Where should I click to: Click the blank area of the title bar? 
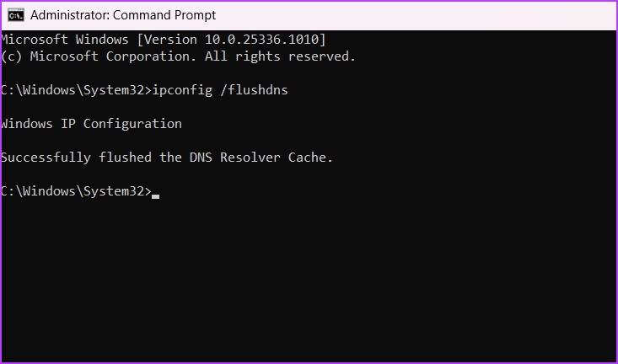click(x=414, y=15)
